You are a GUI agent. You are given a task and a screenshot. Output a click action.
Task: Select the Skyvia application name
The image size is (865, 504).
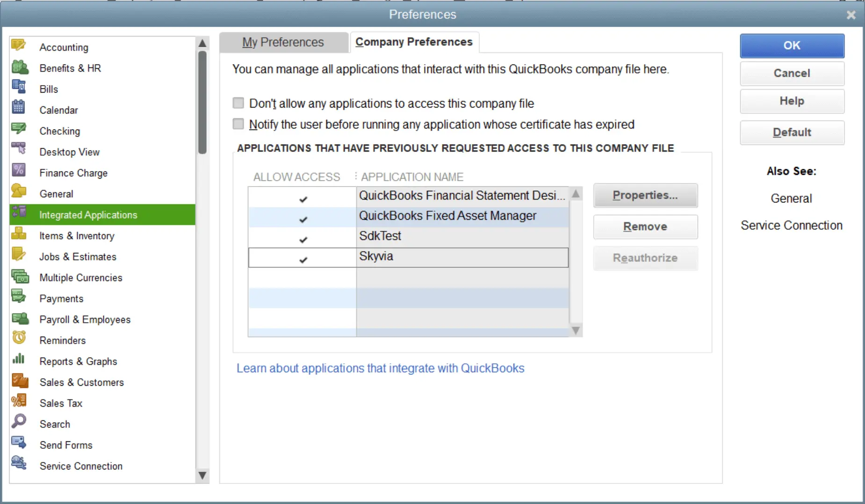376,256
